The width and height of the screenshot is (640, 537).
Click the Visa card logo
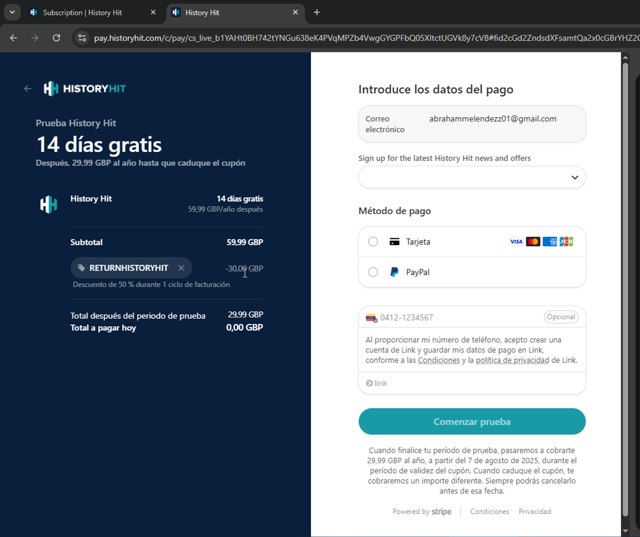tap(516, 242)
